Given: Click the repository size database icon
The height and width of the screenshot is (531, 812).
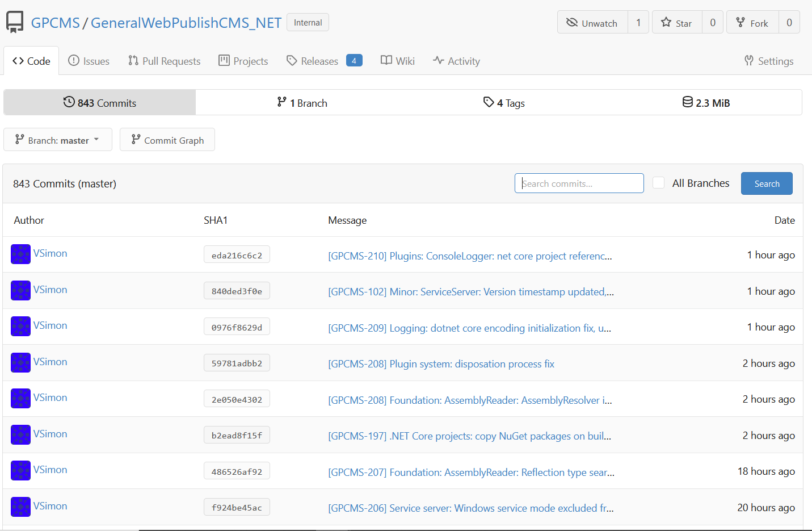Looking at the screenshot, I should (x=687, y=102).
